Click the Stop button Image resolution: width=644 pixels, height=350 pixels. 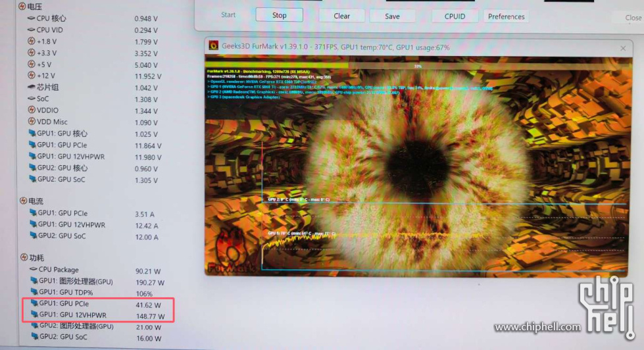[x=280, y=15]
